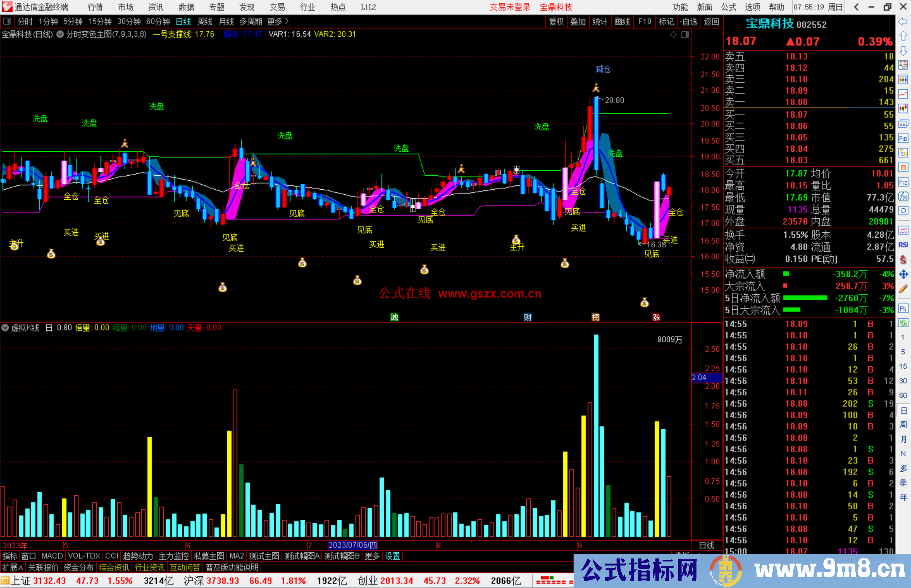Click the 5日净流入额 green flow bar

click(805, 298)
